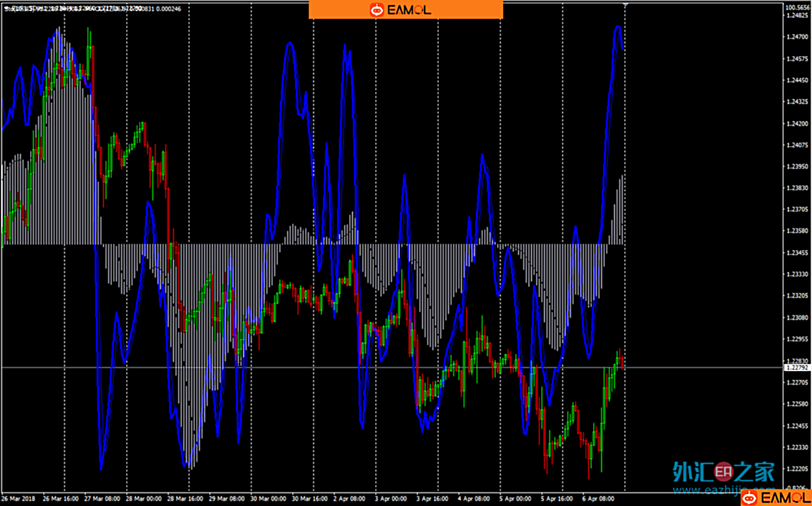Select the 30 Mar 16:00 time label
Image resolution: width=812 pixels, height=506 pixels.
point(311,498)
